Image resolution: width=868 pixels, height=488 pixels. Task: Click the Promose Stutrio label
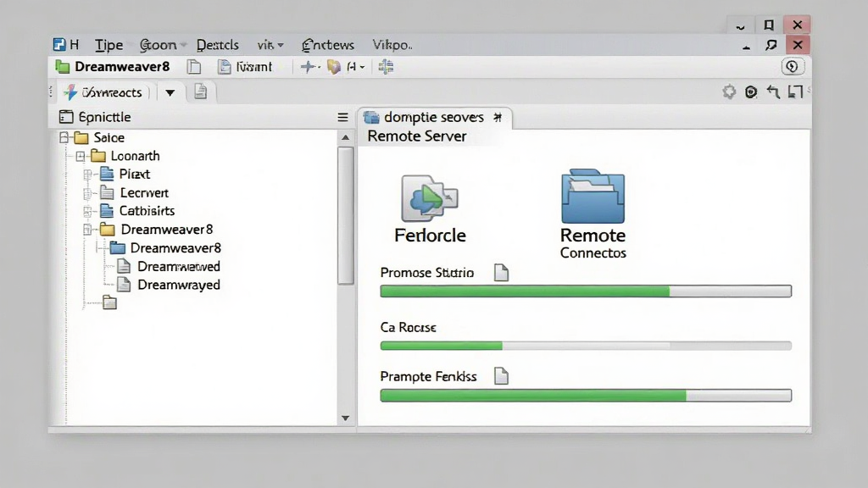pos(427,273)
